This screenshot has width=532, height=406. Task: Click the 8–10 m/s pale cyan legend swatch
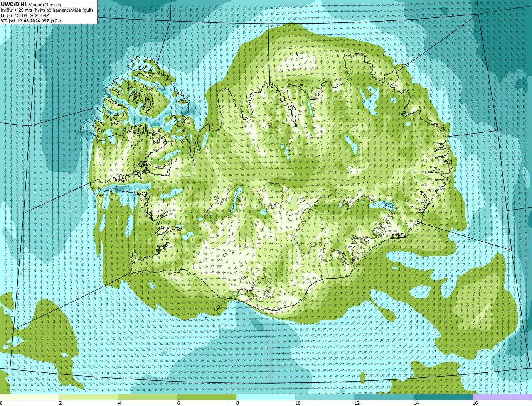coord(266,397)
